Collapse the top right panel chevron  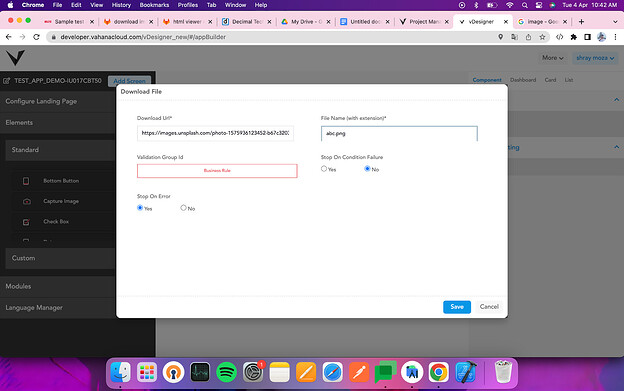(616, 99)
